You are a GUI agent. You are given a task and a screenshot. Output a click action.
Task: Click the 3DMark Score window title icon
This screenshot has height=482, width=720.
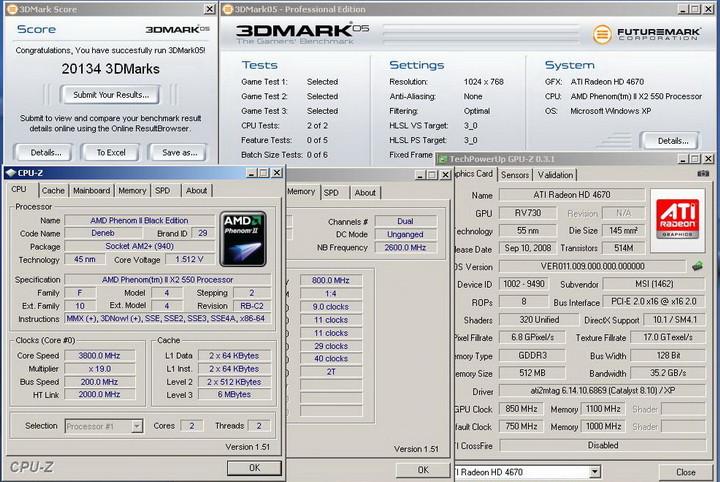coord(12,9)
